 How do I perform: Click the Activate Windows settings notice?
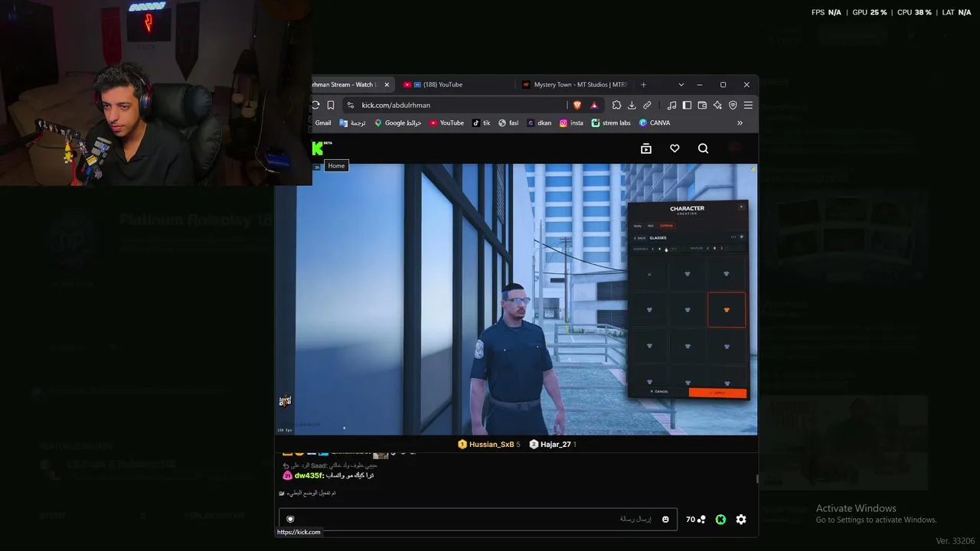coord(876,514)
